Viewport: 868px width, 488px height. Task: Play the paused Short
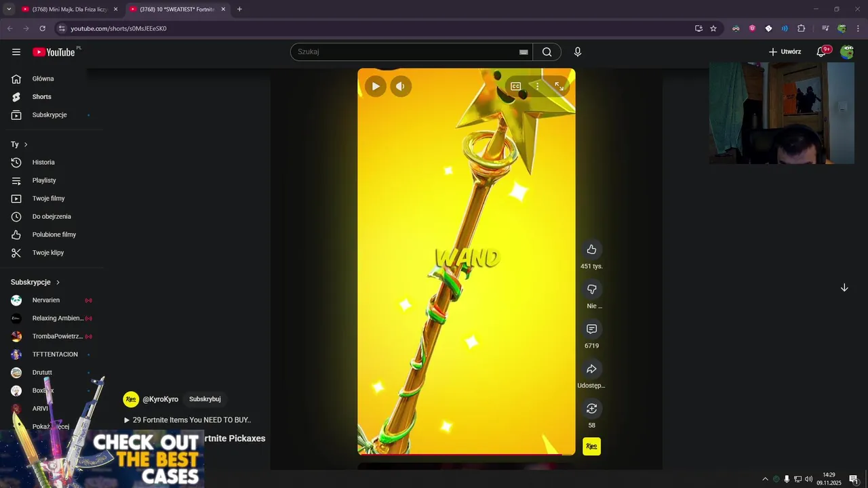pos(376,86)
